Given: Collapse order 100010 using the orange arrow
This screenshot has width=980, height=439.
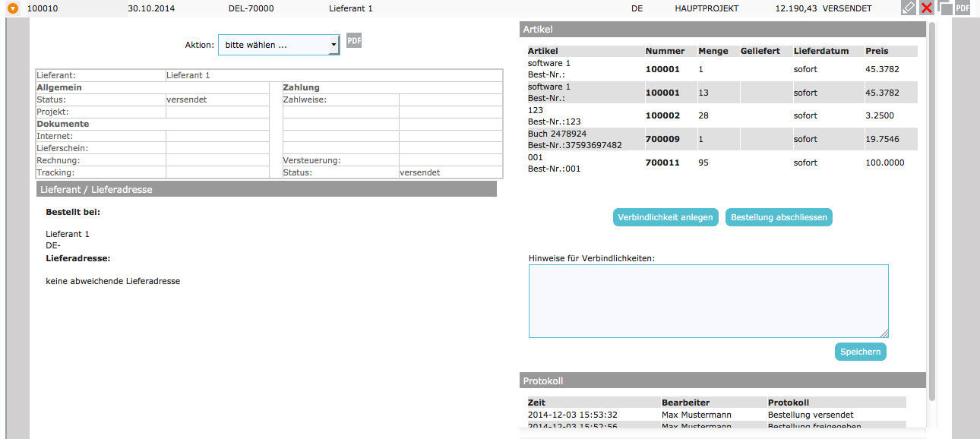Looking at the screenshot, I should point(12,8).
